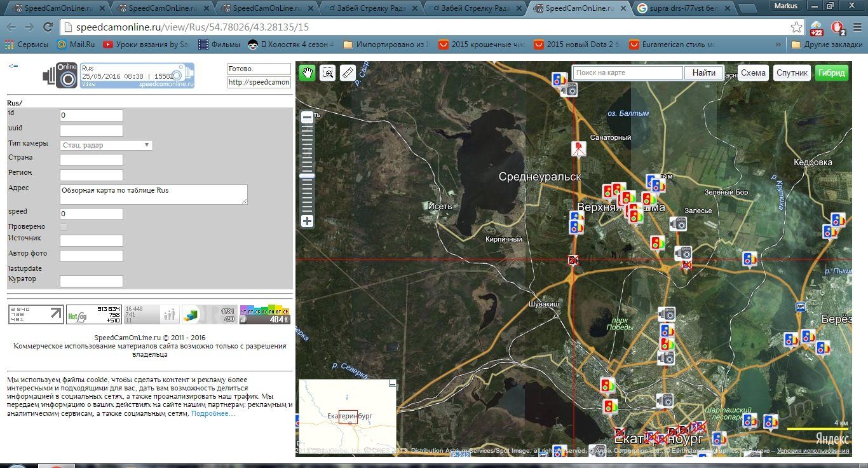
Task: Open the Тип камеры dropdown
Action: pyautogui.click(x=106, y=145)
